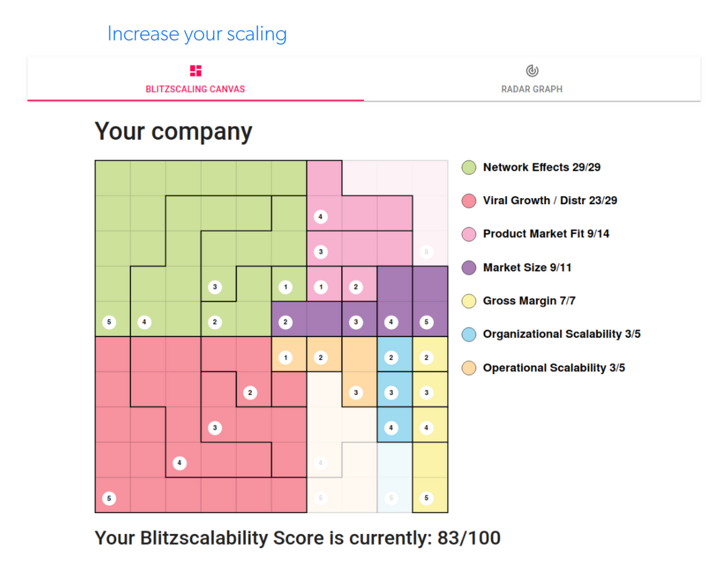Click the radar icon above Radar Graph
728x575 pixels.
[x=532, y=69]
